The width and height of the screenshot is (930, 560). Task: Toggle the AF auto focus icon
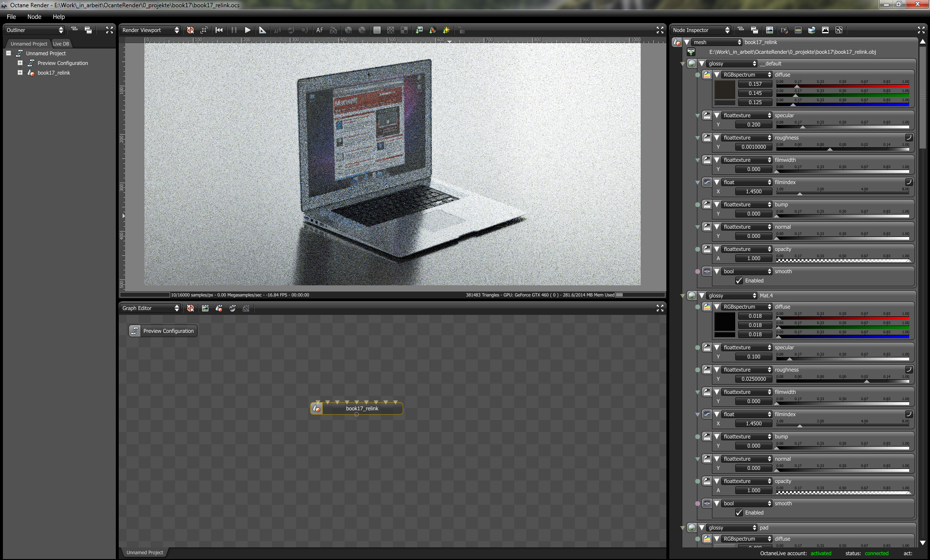[x=319, y=30]
